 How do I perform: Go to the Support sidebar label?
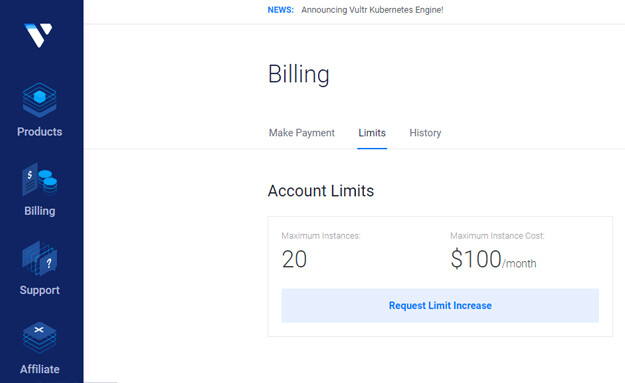tap(39, 291)
